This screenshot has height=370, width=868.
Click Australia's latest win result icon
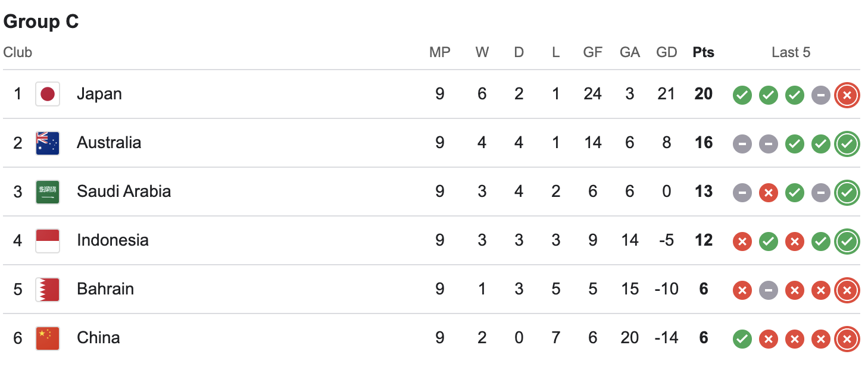[847, 143]
